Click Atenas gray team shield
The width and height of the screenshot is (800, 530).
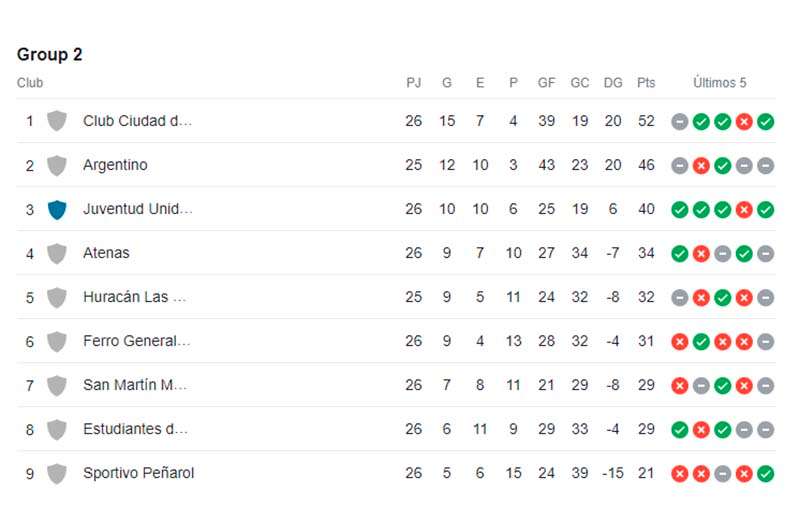pos(57,254)
